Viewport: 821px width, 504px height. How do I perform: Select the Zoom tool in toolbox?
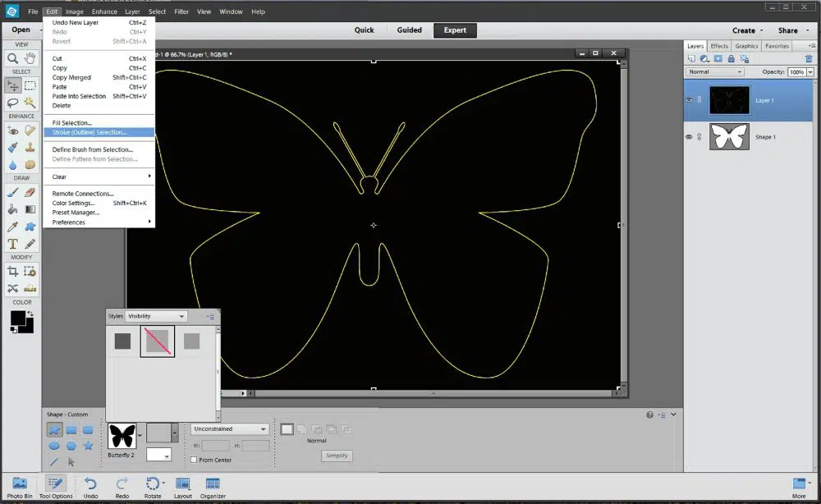[x=13, y=58]
